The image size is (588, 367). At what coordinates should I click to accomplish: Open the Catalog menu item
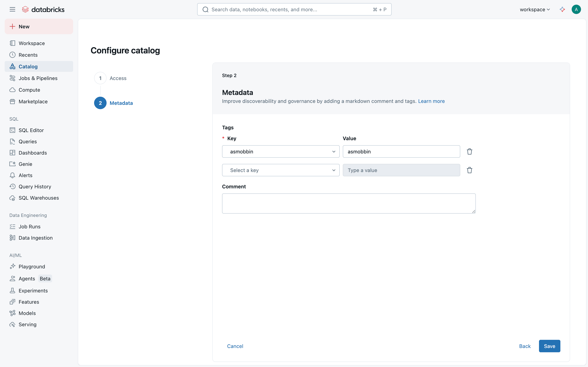[28, 66]
